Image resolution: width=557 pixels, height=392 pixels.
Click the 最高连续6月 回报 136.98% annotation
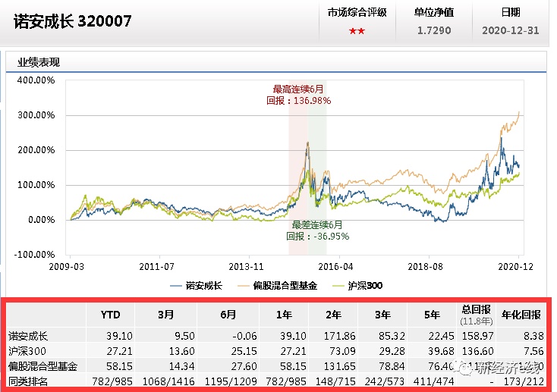[298, 95]
